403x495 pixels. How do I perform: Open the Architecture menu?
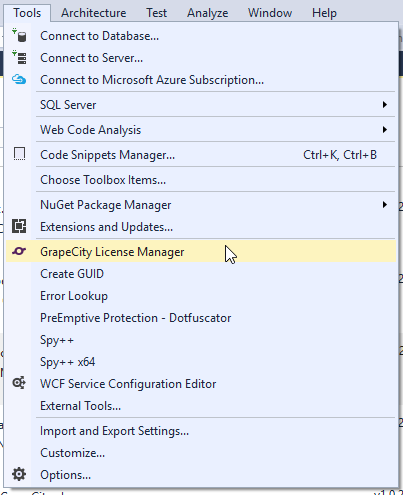tap(94, 13)
